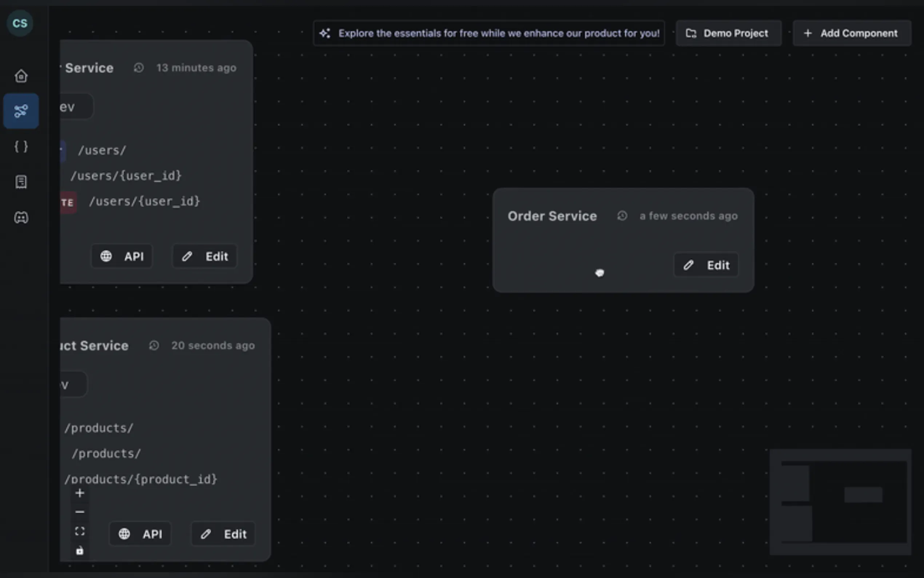Zoom in the canvas with the plus control
This screenshot has width=924, height=578.
(79, 493)
